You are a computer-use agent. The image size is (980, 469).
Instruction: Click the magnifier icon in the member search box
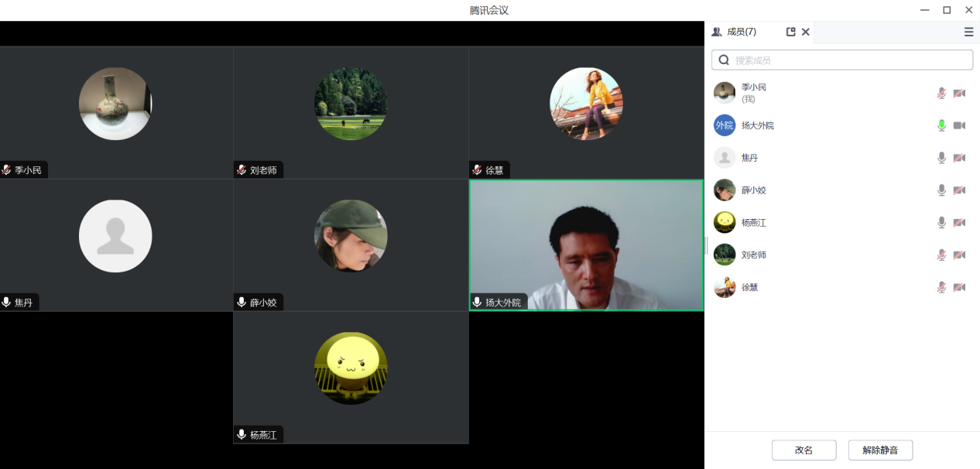pyautogui.click(x=724, y=60)
